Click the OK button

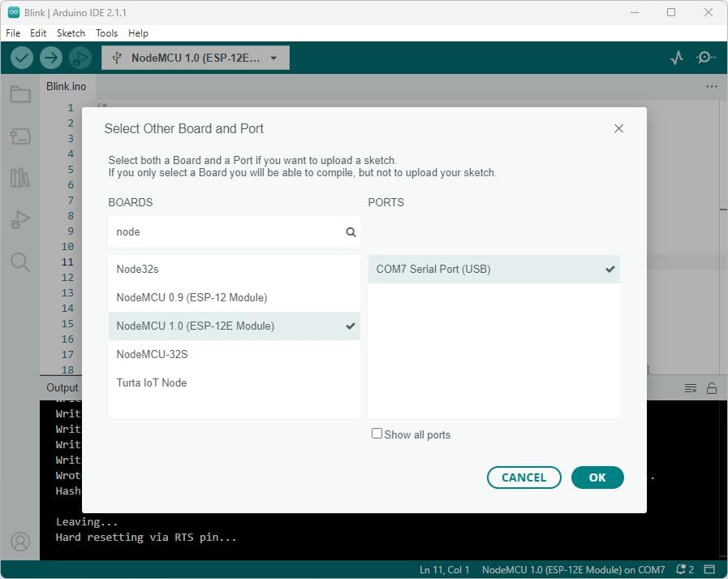[597, 477]
